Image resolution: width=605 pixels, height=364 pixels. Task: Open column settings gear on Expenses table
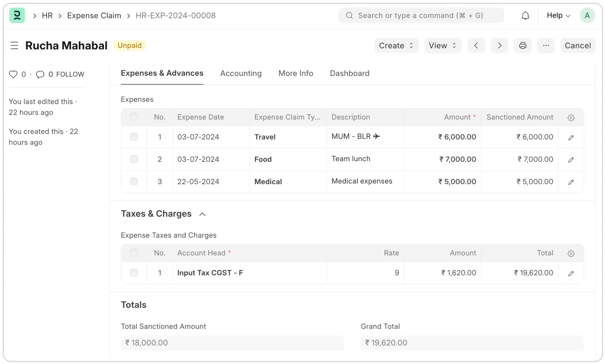pyautogui.click(x=571, y=117)
